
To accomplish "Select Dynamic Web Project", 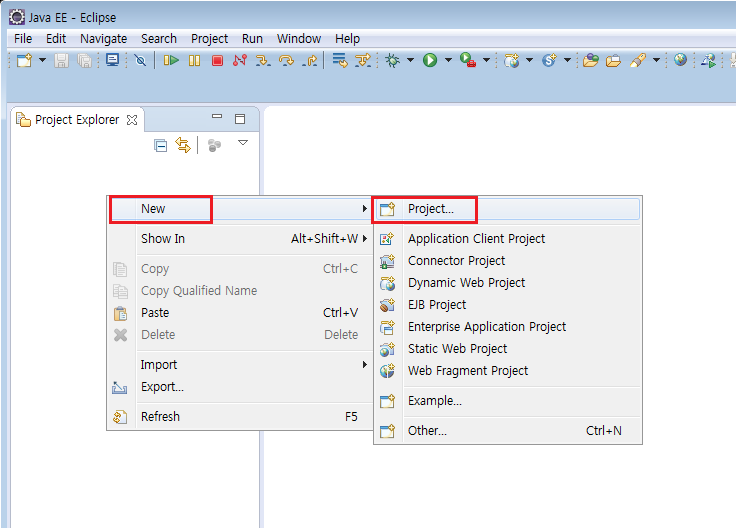I will (507, 283).
